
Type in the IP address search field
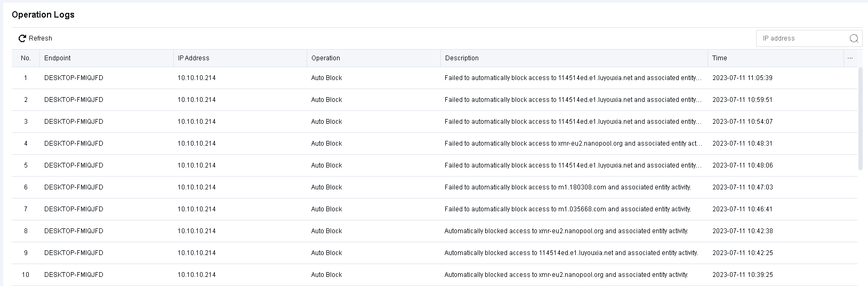pos(802,38)
